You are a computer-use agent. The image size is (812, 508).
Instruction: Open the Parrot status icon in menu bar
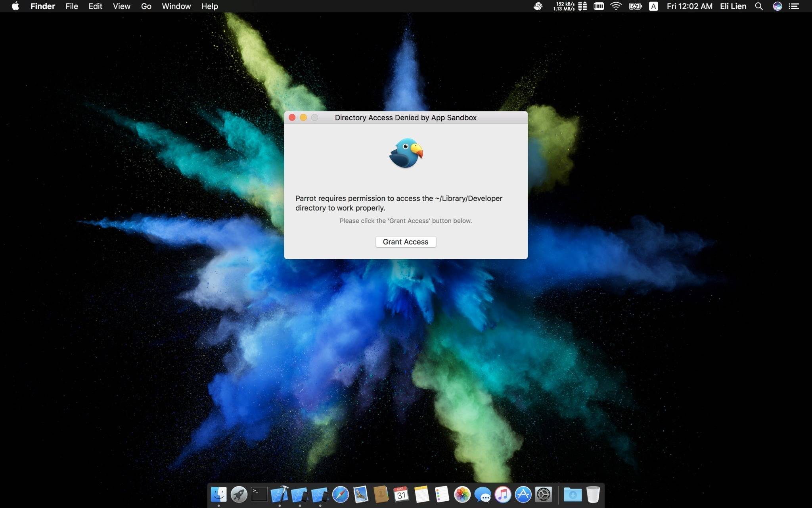[538, 6]
